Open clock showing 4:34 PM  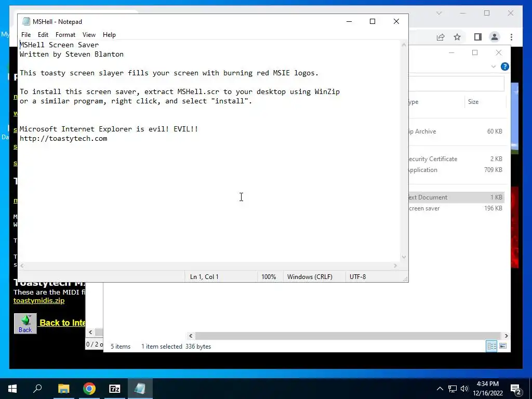coord(487,389)
